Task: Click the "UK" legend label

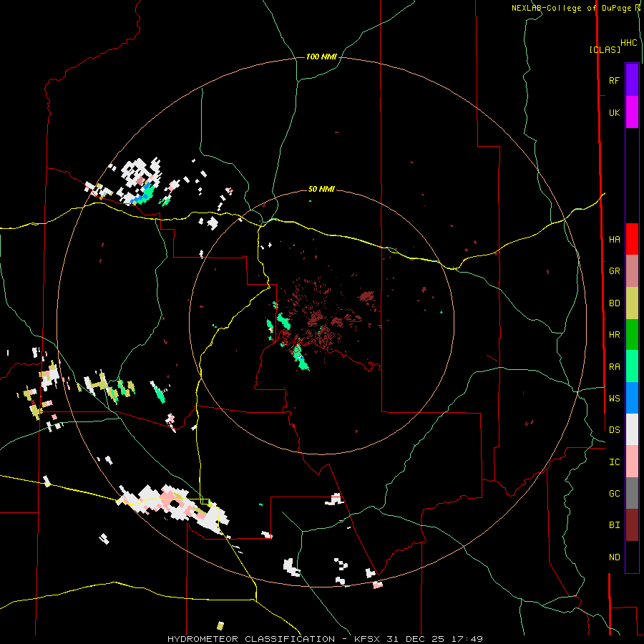Action: (x=614, y=112)
